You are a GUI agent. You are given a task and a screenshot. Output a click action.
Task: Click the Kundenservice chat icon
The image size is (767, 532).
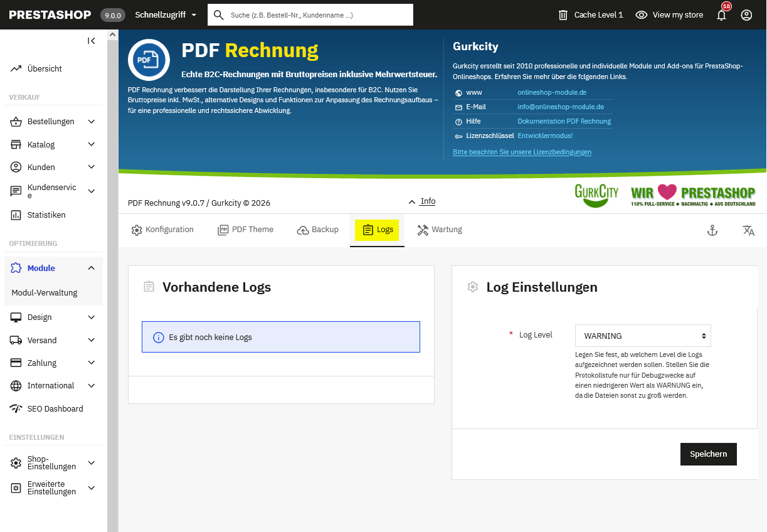click(16, 191)
